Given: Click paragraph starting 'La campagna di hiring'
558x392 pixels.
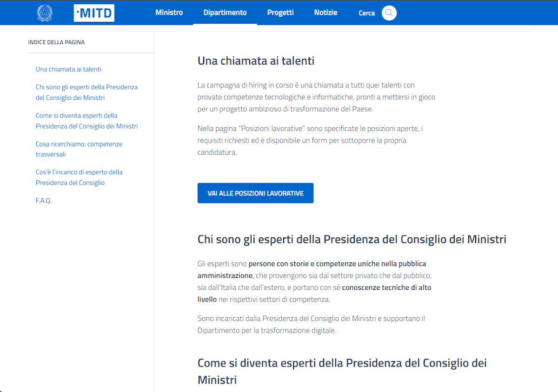Looking at the screenshot, I should click(x=316, y=97).
